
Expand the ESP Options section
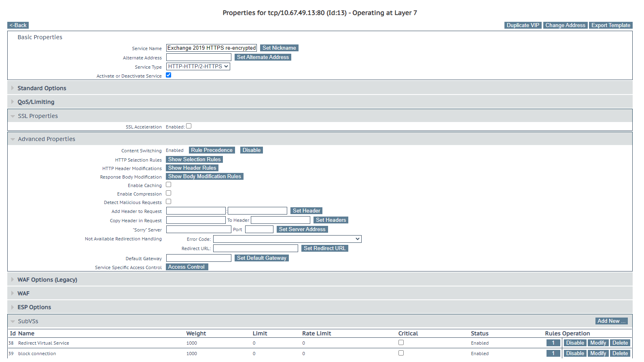tap(320, 307)
